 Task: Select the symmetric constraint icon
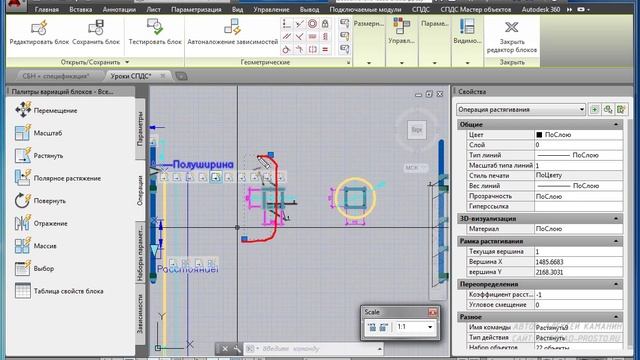312,49
